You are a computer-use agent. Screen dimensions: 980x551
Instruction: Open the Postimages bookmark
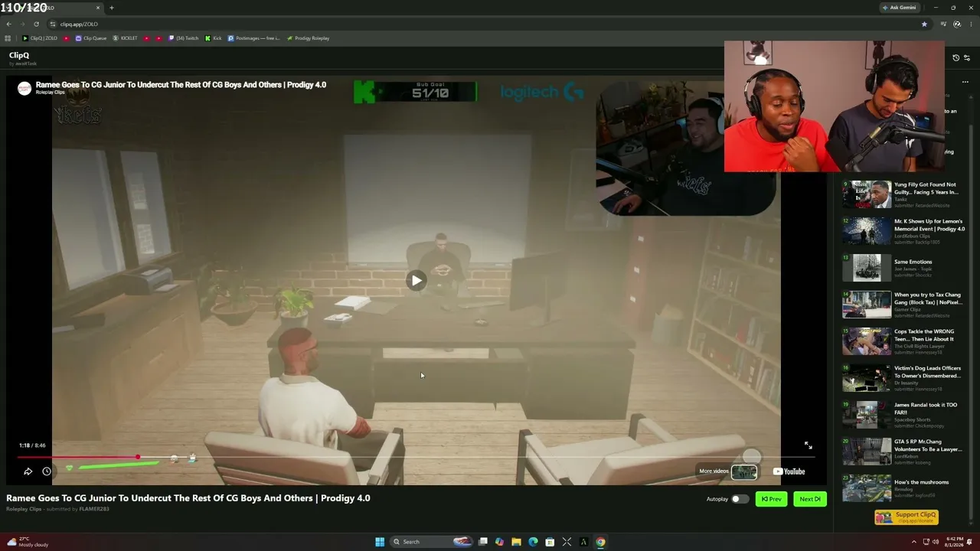[x=254, y=38]
